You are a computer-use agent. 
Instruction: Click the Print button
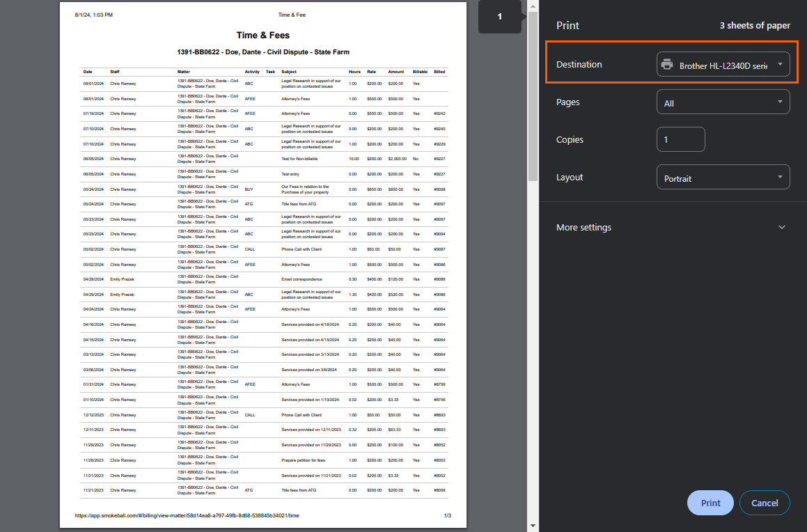point(710,503)
